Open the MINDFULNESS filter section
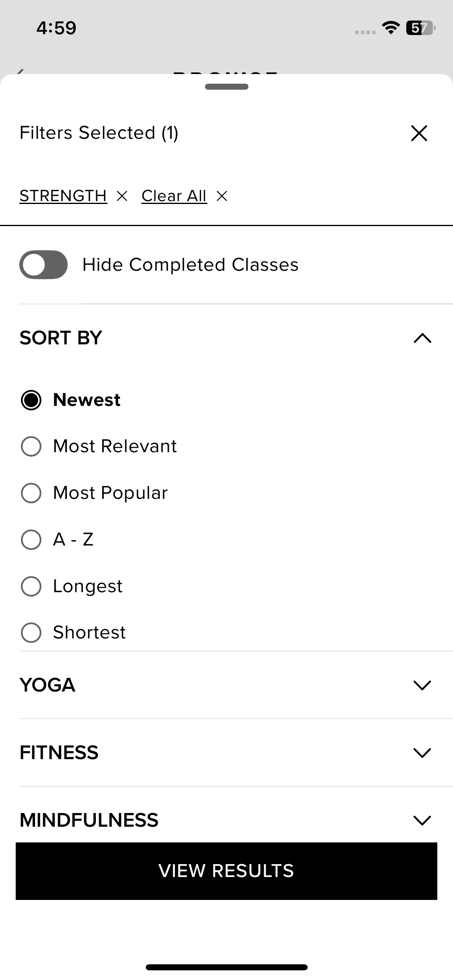453x980 pixels. 422,820
